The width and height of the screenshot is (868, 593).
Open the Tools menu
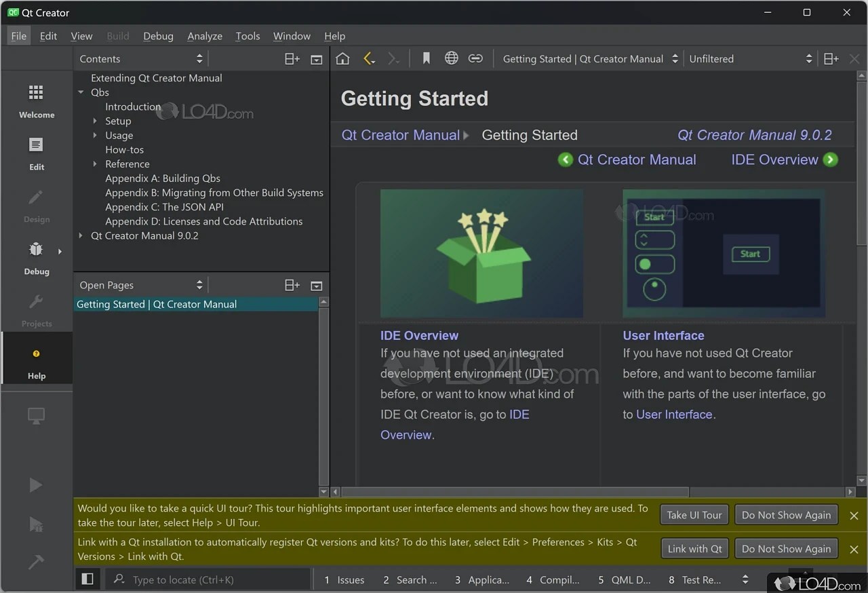[x=248, y=36]
